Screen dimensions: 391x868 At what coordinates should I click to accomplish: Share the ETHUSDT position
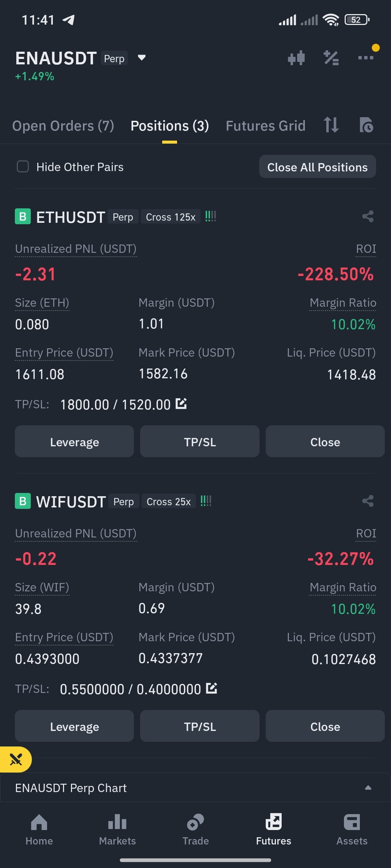(368, 217)
